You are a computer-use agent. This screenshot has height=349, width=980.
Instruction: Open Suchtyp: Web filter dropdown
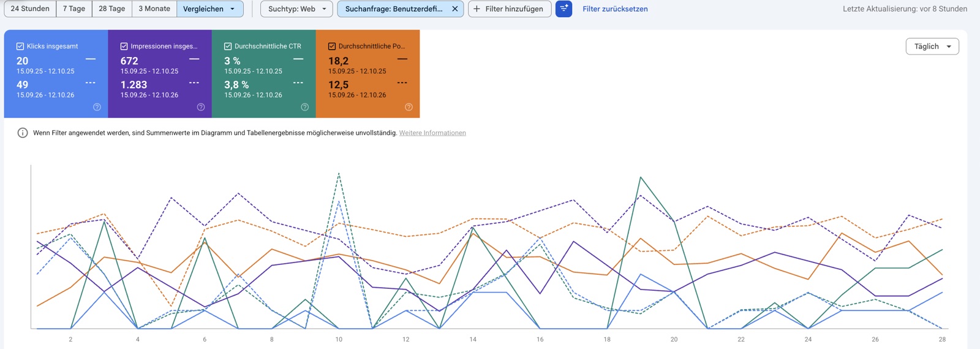pyautogui.click(x=297, y=9)
